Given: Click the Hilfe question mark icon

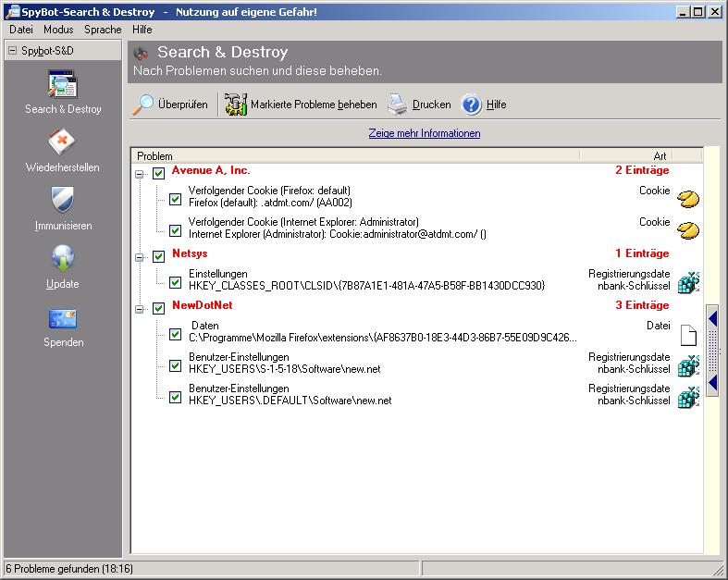Looking at the screenshot, I should coord(472,105).
